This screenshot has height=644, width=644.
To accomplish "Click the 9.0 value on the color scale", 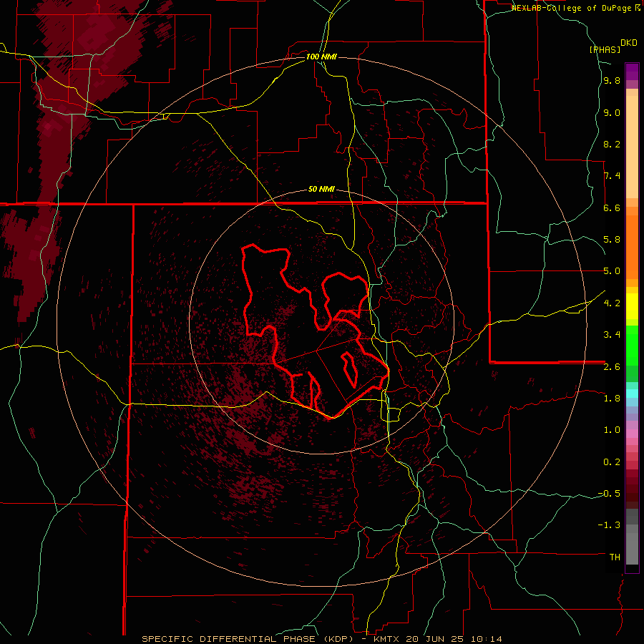I will coord(612,112).
